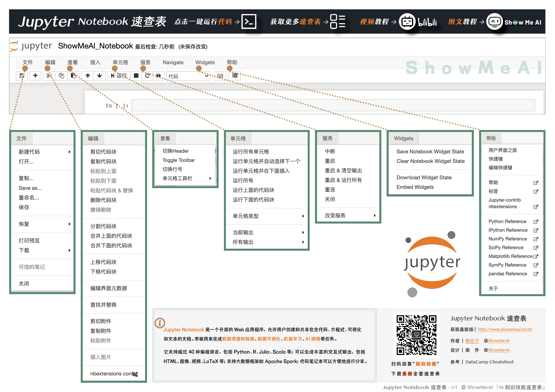This screenshot has width=555, height=392.
Task: Open the showmeai.tech hyperlink
Action: click(x=505, y=329)
